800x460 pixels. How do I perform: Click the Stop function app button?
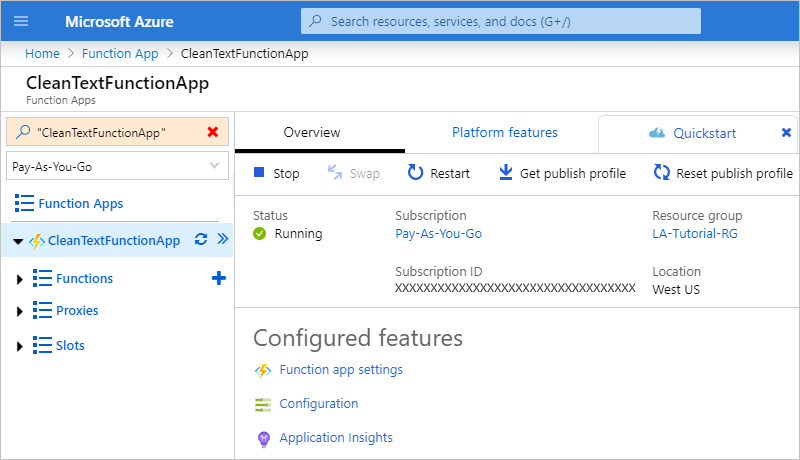[x=276, y=173]
